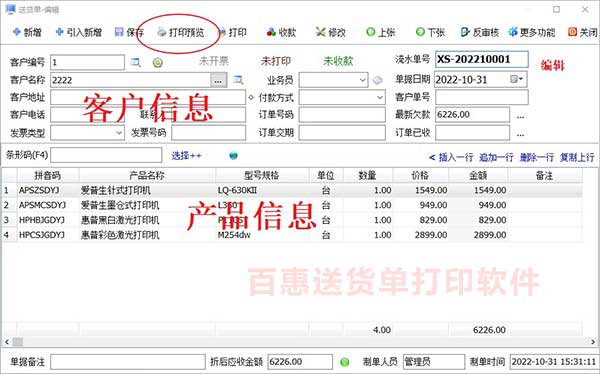Click the 订单号码 input field
This screenshot has height=374, width=600.
tap(342, 115)
